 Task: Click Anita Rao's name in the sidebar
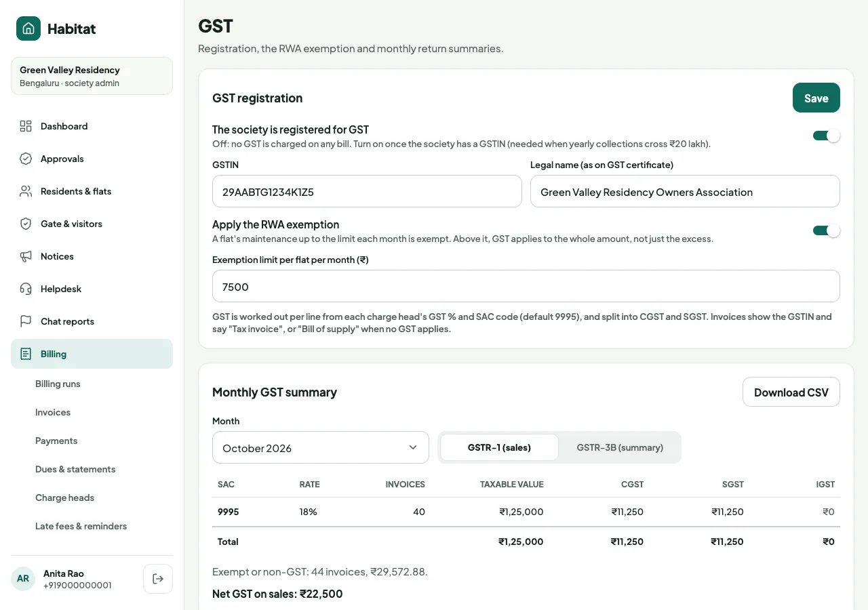pyautogui.click(x=64, y=573)
